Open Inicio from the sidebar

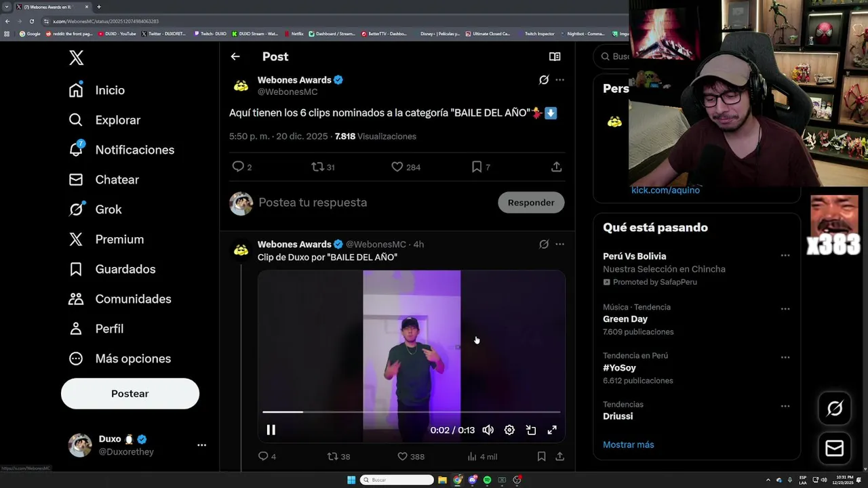click(x=96, y=90)
